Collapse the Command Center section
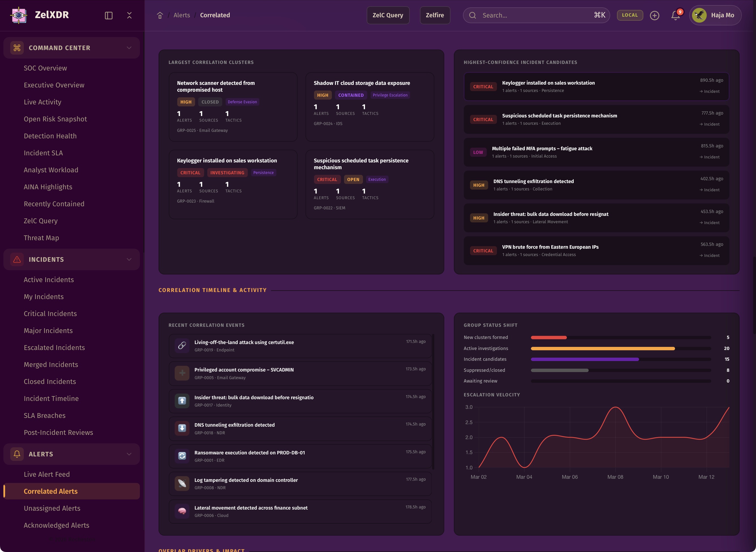The height and width of the screenshot is (552, 756). (x=129, y=48)
